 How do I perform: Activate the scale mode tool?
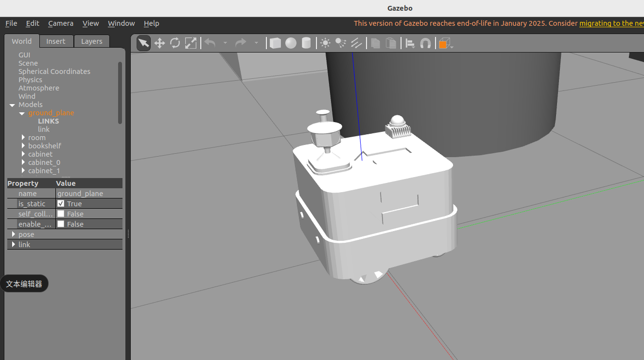pyautogui.click(x=191, y=43)
